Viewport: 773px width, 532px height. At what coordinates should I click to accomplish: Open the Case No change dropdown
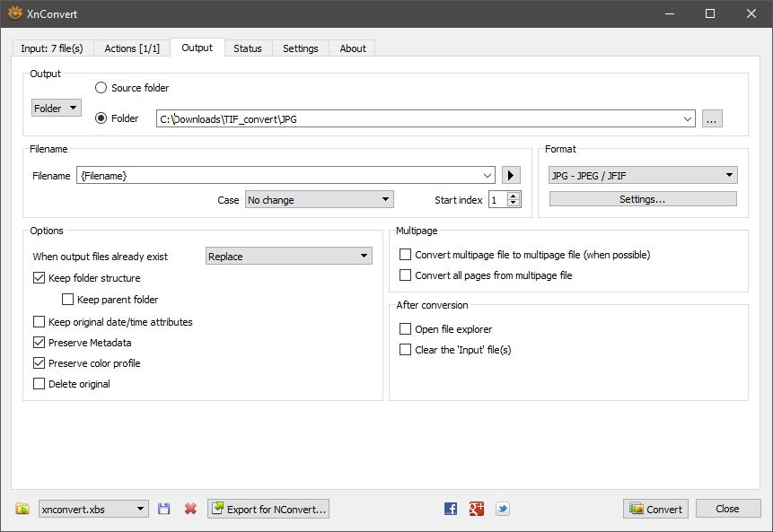pos(319,200)
